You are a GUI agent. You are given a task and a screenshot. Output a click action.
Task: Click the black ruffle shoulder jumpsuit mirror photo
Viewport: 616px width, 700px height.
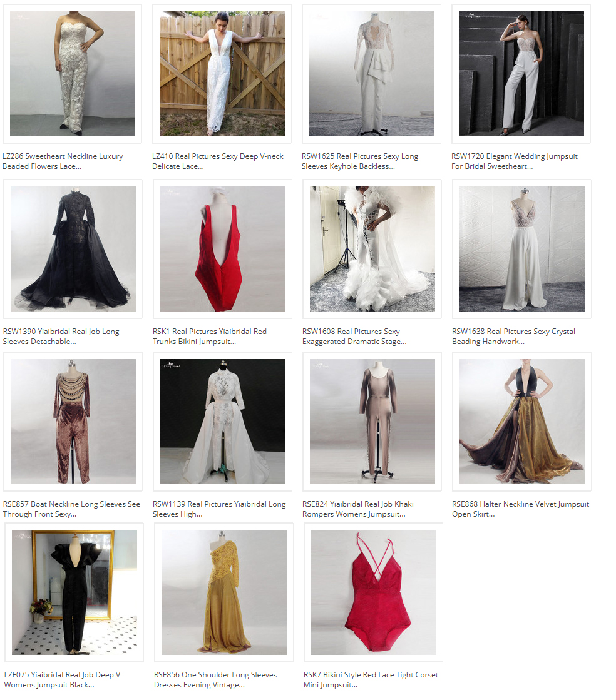point(73,592)
